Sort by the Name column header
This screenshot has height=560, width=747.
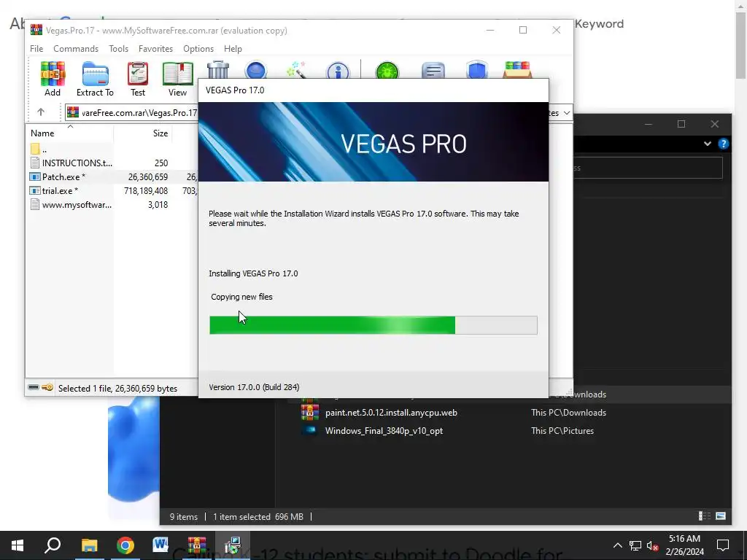click(x=69, y=133)
